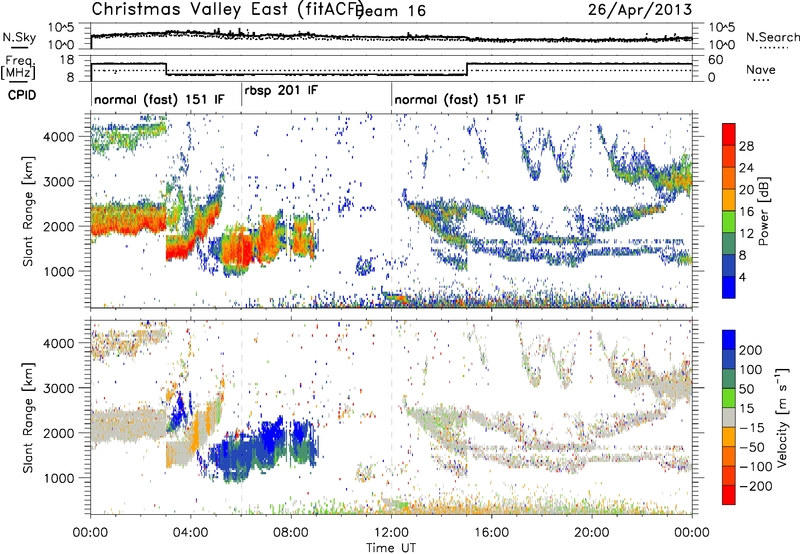This screenshot has height=554, width=800.
Task: Click the 'Nave' legend label
Action: [x=761, y=70]
